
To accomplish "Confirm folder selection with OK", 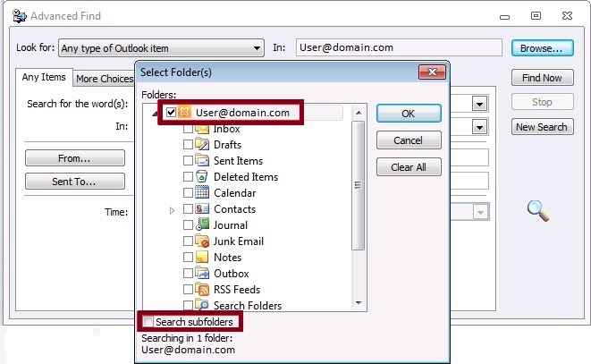I will pos(409,114).
